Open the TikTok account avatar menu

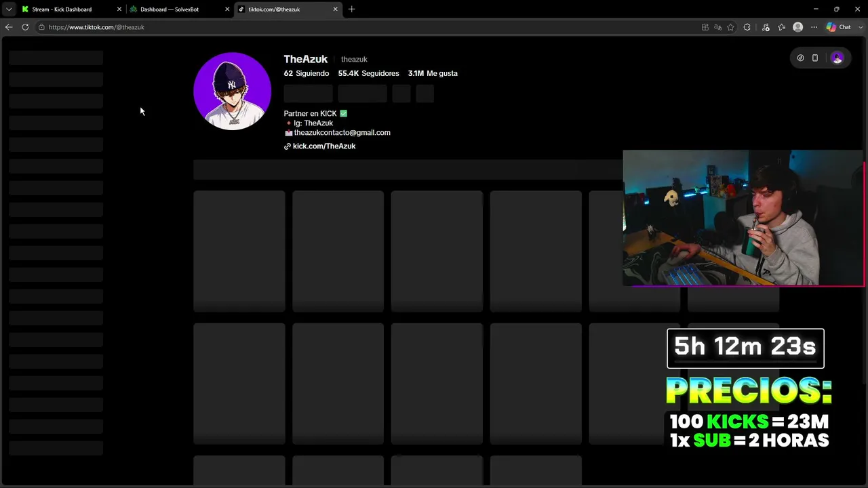pos(837,58)
